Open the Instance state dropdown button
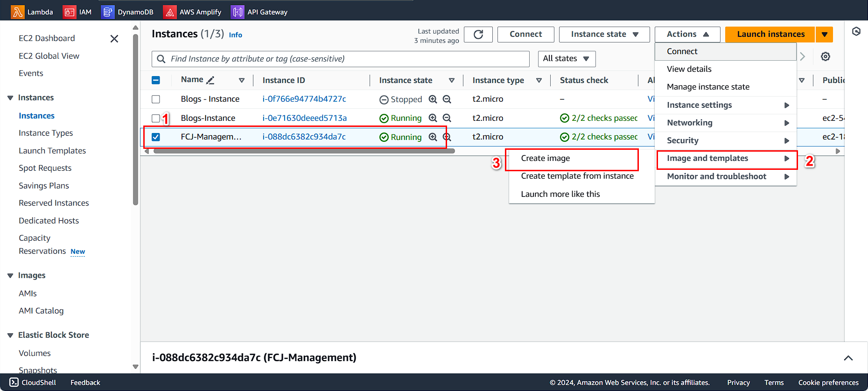This screenshot has height=391, width=868. point(604,35)
